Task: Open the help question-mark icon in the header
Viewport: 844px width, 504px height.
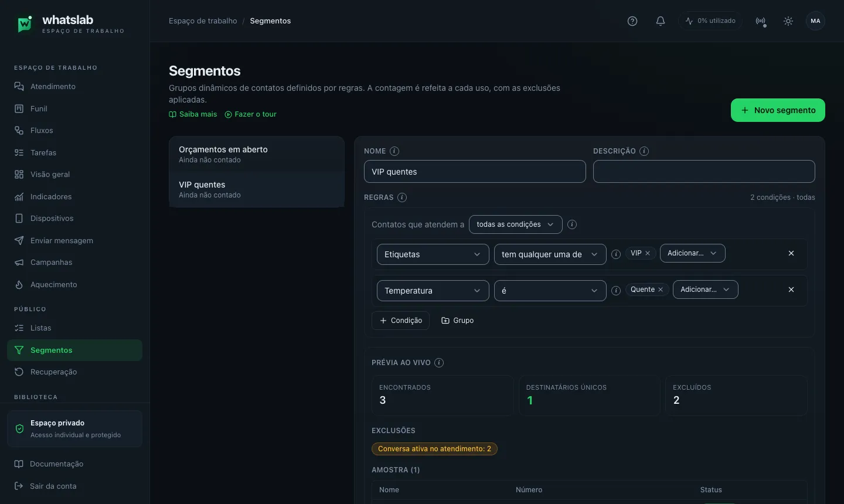Action: [632, 21]
